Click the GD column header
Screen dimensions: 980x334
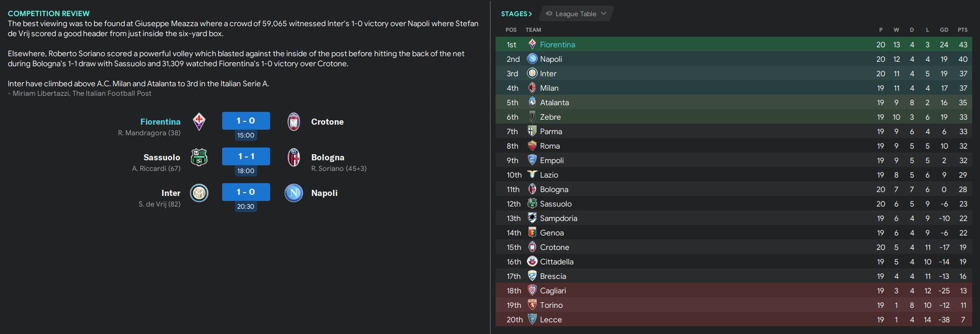(x=944, y=30)
